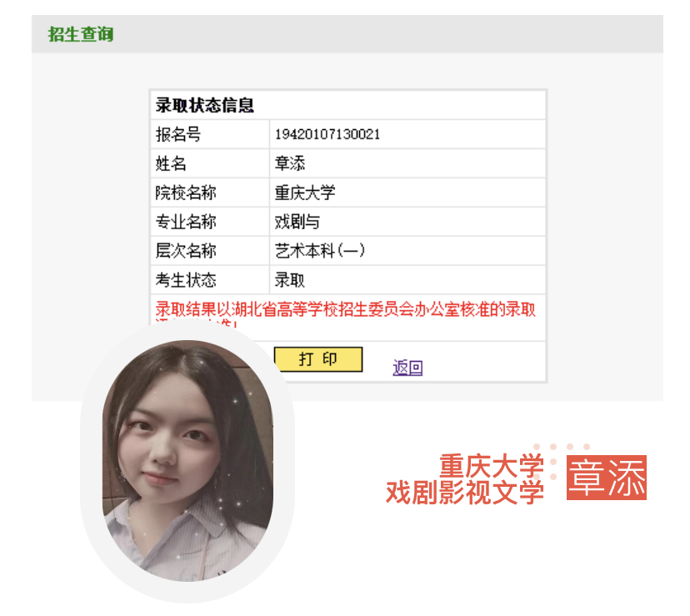Select the 艺术本科(一) level value
This screenshot has width=690, height=616.
click(320, 251)
